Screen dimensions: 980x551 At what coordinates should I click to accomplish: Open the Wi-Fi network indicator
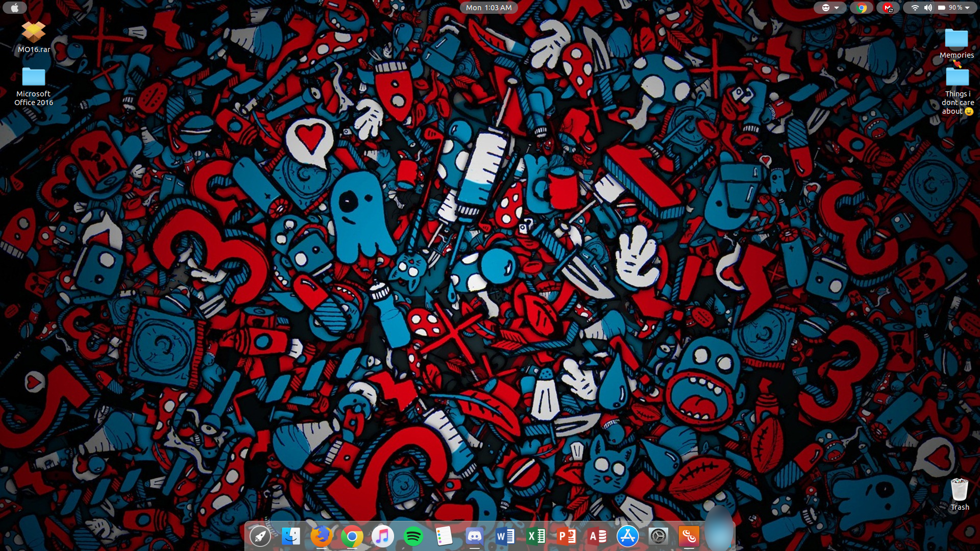tap(915, 8)
